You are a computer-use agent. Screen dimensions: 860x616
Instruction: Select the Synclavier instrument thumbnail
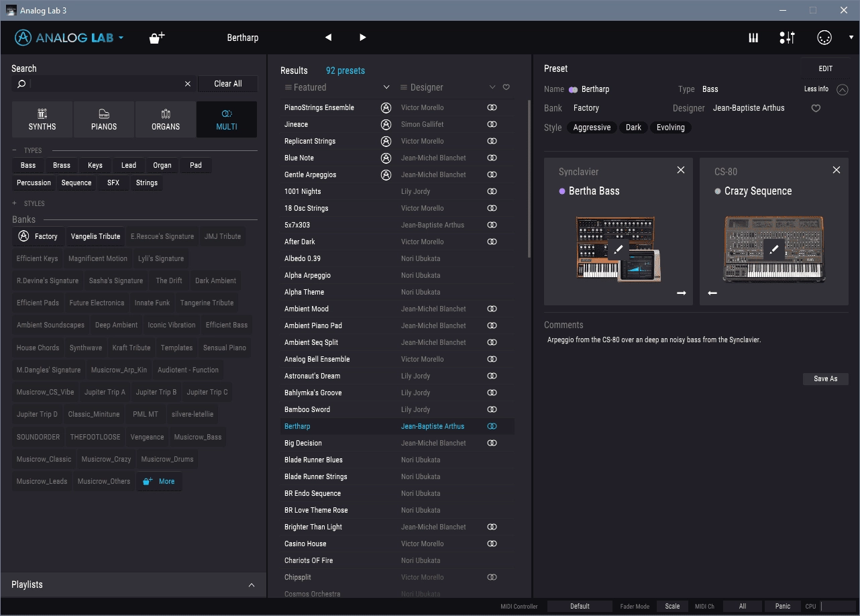click(619, 248)
